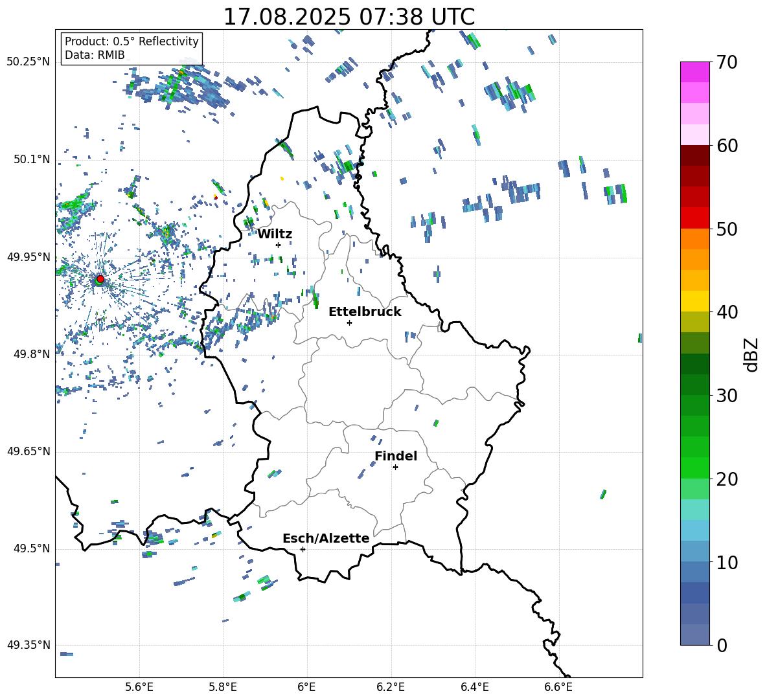Image resolution: width=767 pixels, height=700 pixels.
Task: Click the 30 tick label on colorbar
Action: pos(726,396)
